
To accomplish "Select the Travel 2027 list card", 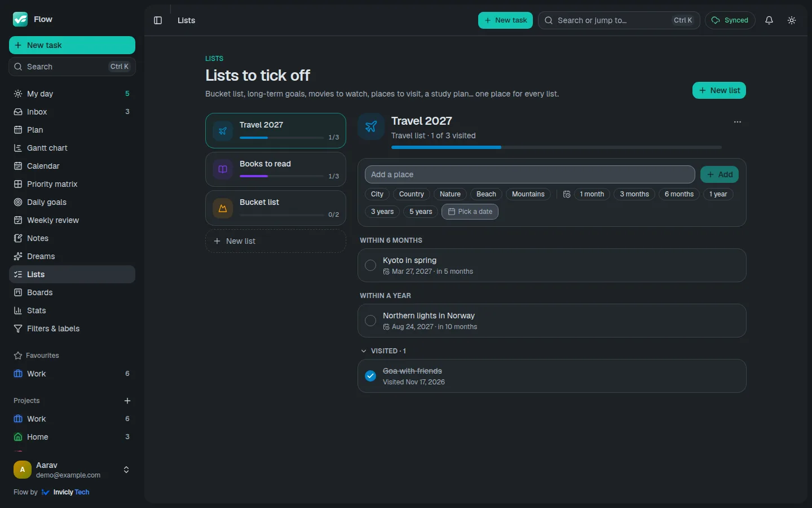I will coord(276,130).
